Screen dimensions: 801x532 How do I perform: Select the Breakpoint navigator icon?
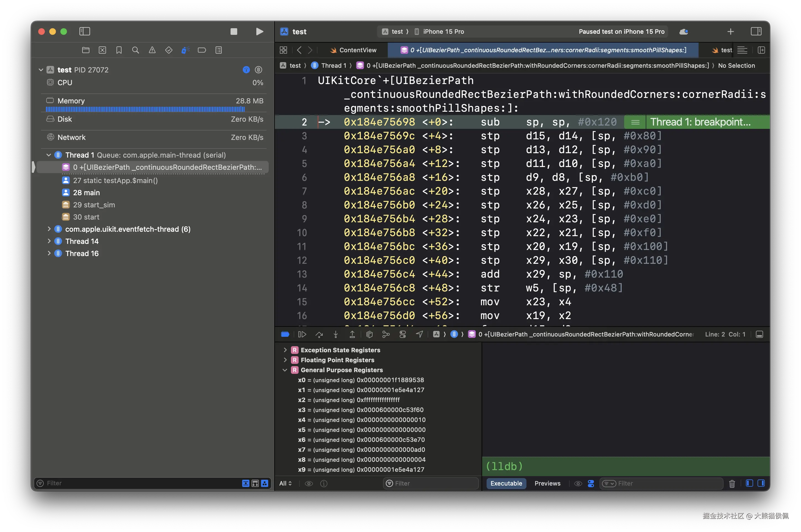202,50
